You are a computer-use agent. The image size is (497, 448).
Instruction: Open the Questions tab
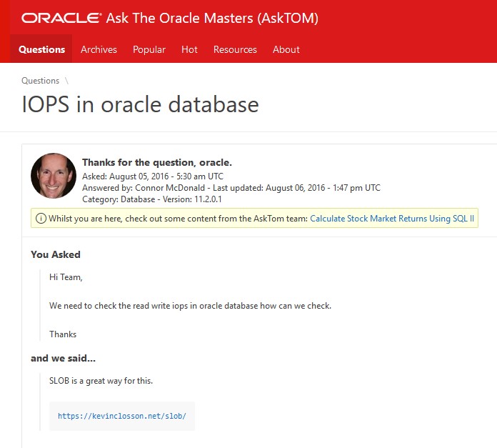pyautogui.click(x=41, y=49)
